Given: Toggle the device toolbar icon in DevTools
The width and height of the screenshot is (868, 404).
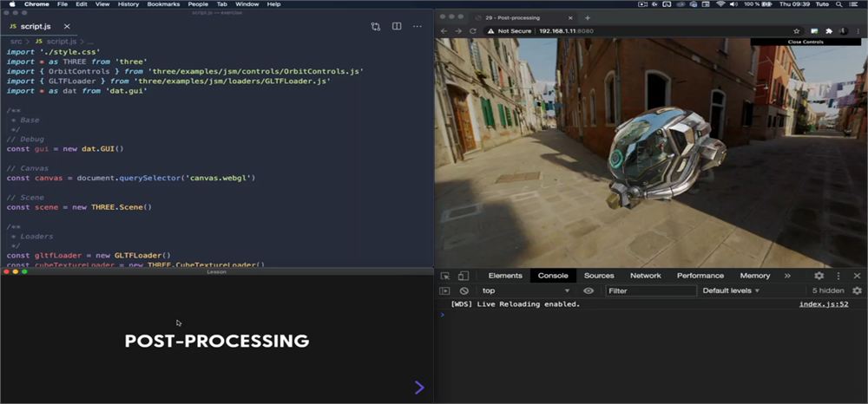Looking at the screenshot, I should click(464, 276).
